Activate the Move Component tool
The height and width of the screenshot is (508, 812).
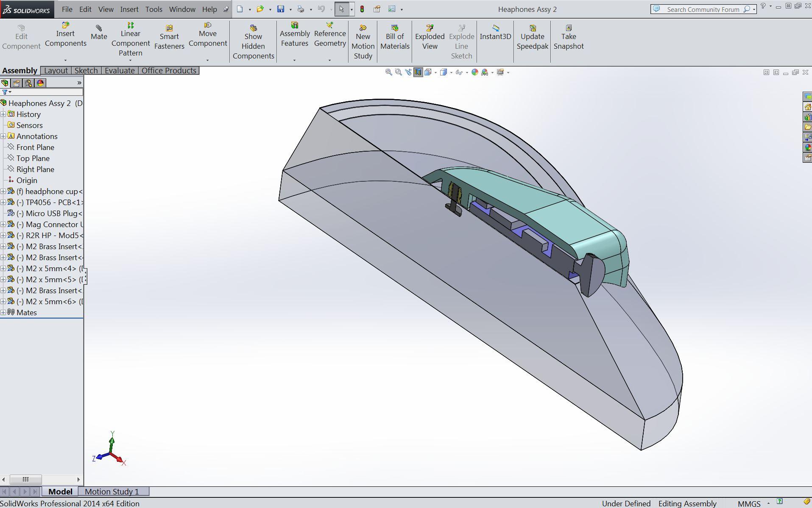pos(208,34)
